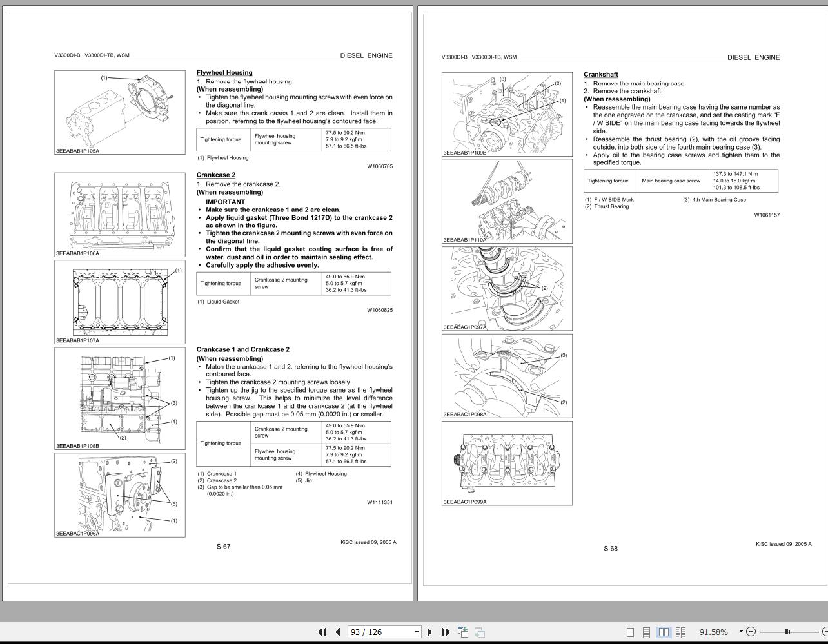Select two-page continuous scrolling view

point(680,632)
